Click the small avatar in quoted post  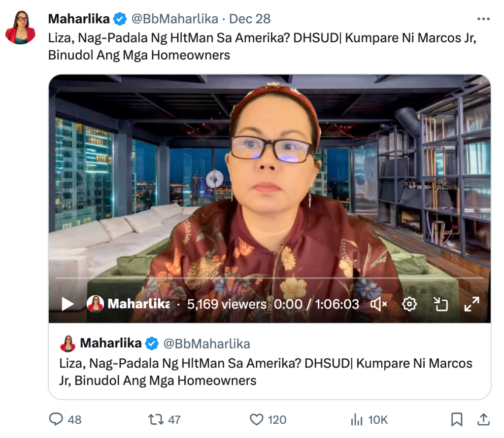(x=67, y=344)
